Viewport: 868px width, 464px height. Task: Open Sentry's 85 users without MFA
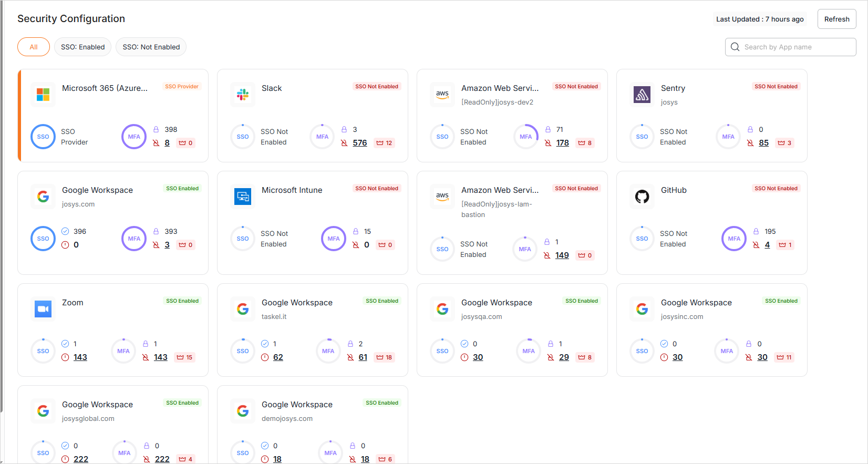point(764,143)
